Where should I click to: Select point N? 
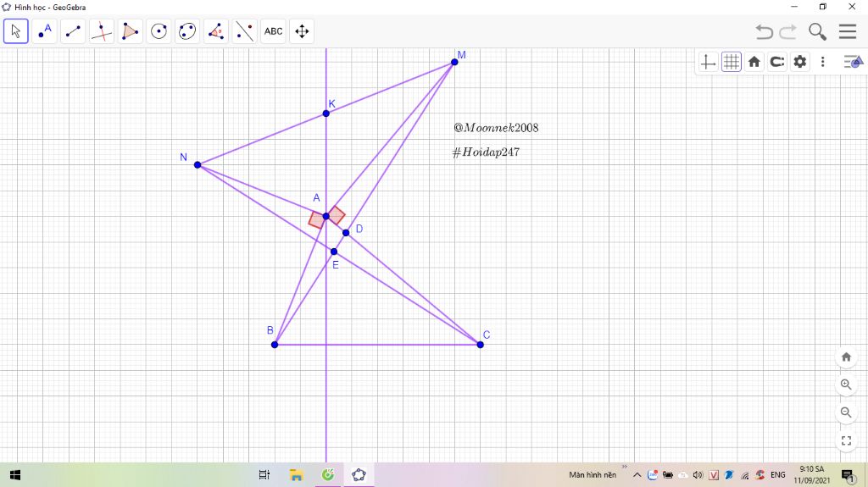pos(198,165)
